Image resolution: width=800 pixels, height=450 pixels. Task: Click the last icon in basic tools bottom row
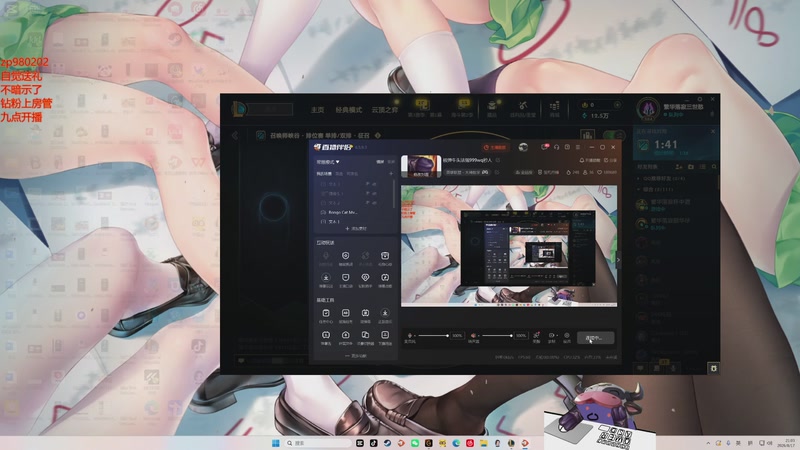click(x=385, y=335)
